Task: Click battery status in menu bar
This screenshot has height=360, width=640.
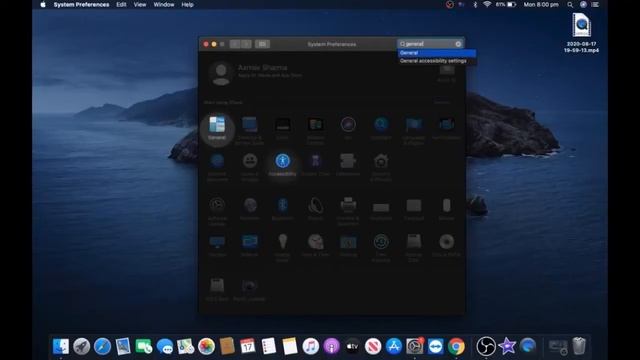Action: (506, 4)
